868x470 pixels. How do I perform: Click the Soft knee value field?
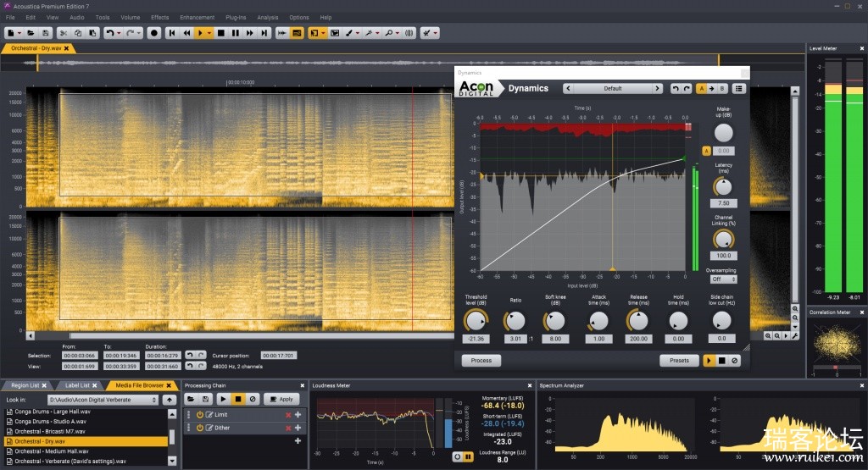coord(555,339)
